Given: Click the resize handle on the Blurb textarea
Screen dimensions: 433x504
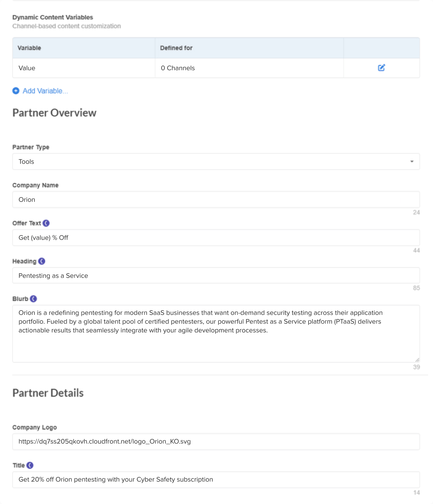Looking at the screenshot, I should pos(417,359).
